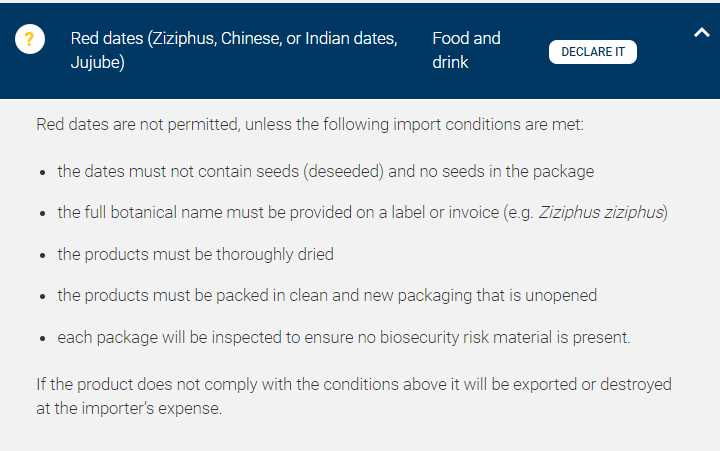Click the clean and new packaging bullet
This screenshot has height=451, width=720.
click(327, 295)
